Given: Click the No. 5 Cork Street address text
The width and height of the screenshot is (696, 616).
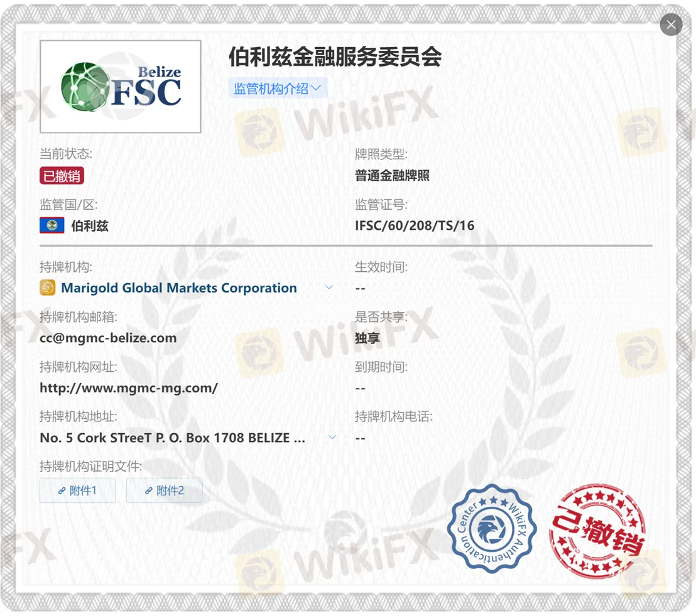Looking at the screenshot, I should (173, 438).
